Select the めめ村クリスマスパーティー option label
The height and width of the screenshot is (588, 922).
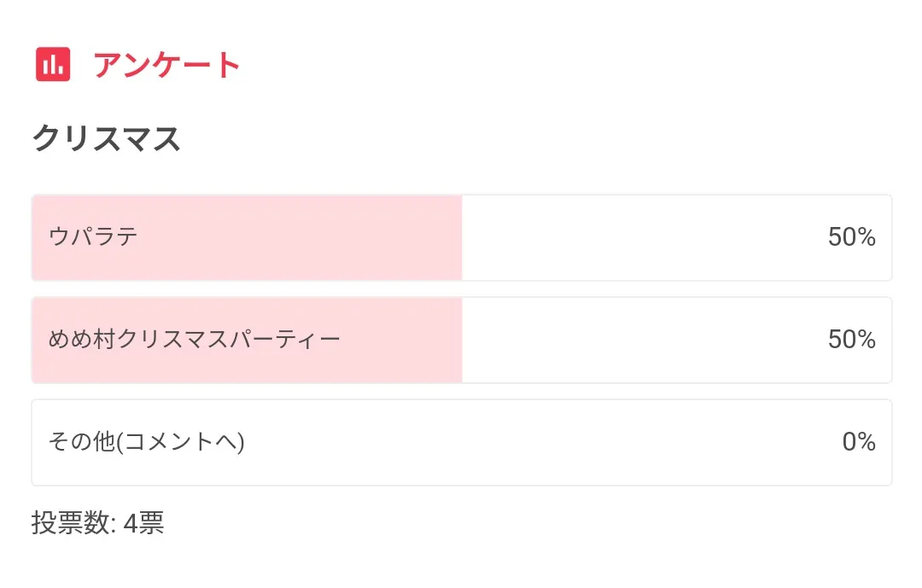tap(195, 340)
